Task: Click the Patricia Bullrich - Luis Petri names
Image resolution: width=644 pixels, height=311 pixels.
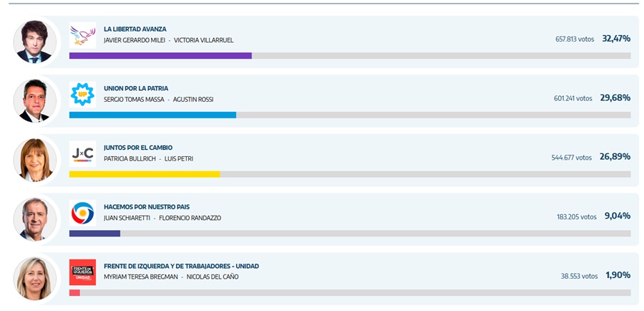Action: click(148, 158)
